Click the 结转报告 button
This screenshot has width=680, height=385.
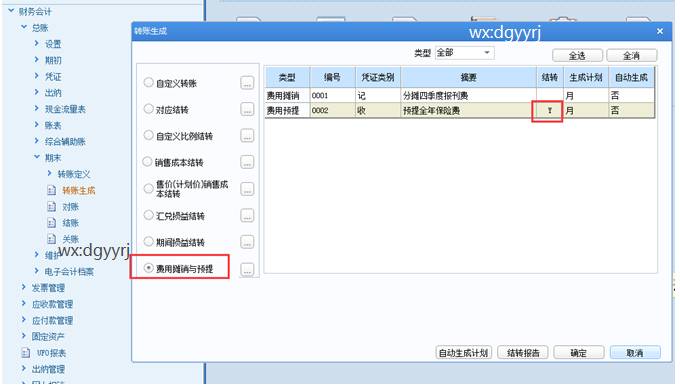click(523, 353)
